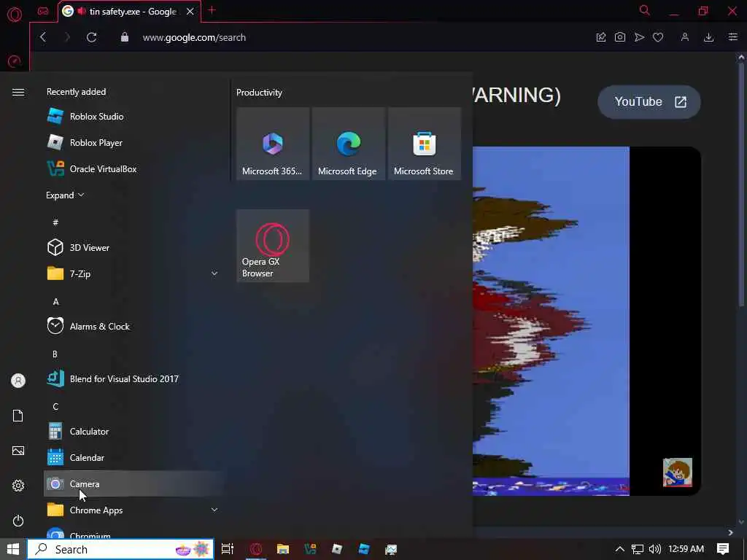This screenshot has height=560, width=747.
Task: Reload the page in Opera GX
Action: point(91,37)
